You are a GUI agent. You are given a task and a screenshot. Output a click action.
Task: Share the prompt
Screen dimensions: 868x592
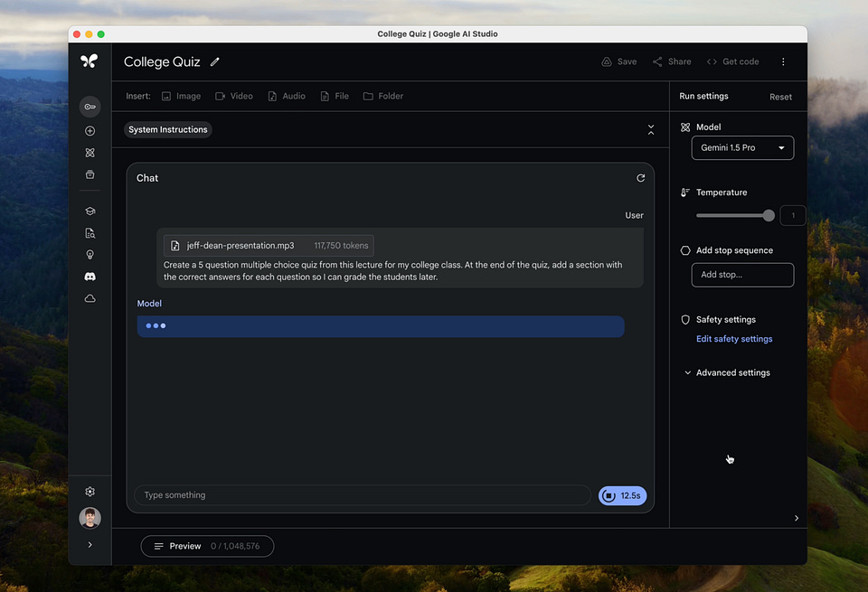click(672, 62)
